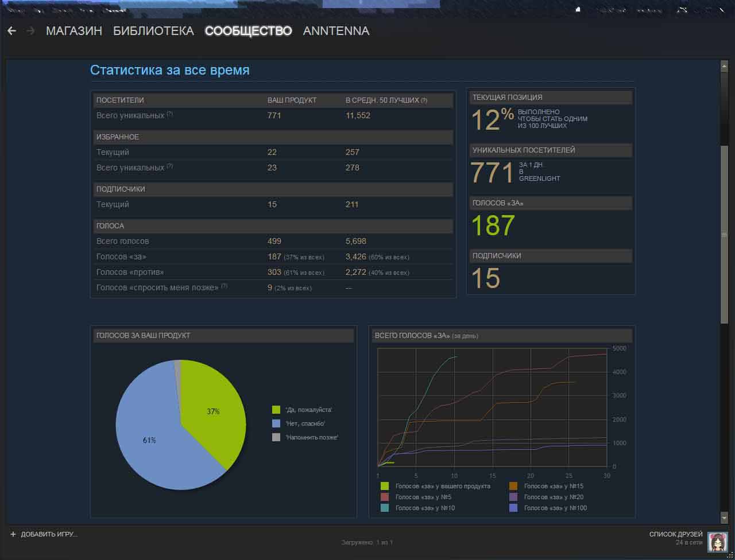Image resolution: width=735 pixels, height=560 pixels.
Task: Switch to the БИБЛИОТЕКА tab
Action: tap(153, 31)
